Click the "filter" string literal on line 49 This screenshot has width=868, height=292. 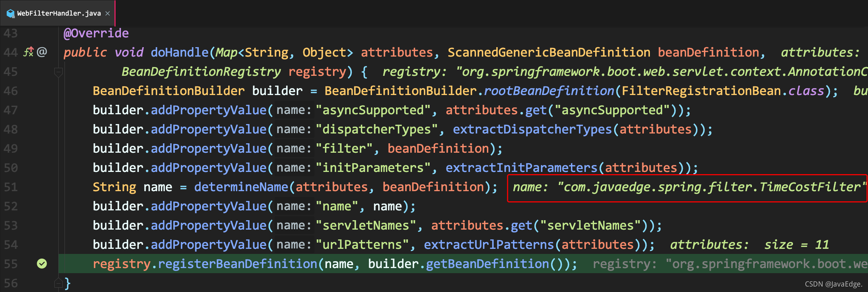point(344,149)
